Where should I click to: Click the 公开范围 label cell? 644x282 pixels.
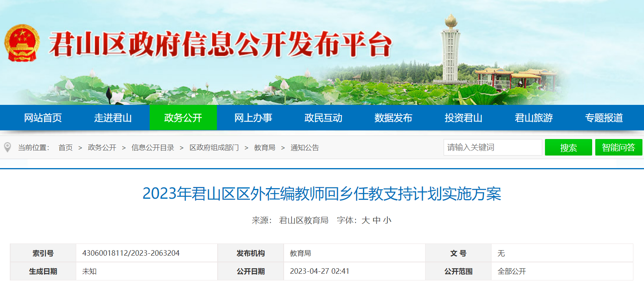[x=459, y=271]
